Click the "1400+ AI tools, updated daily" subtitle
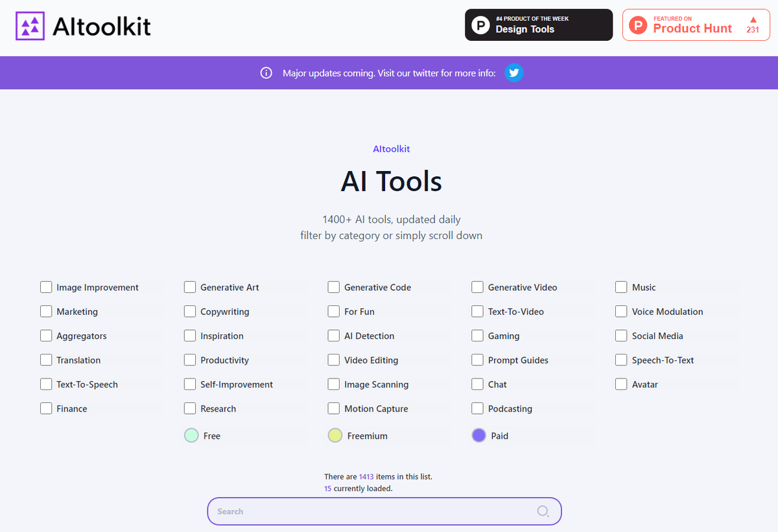778x532 pixels. pos(392,220)
